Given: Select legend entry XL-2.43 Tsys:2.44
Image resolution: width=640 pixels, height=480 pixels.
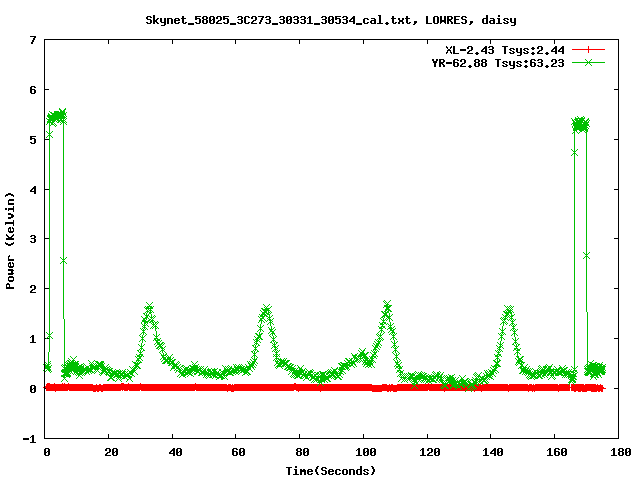Looking at the screenshot, I should [x=505, y=50].
